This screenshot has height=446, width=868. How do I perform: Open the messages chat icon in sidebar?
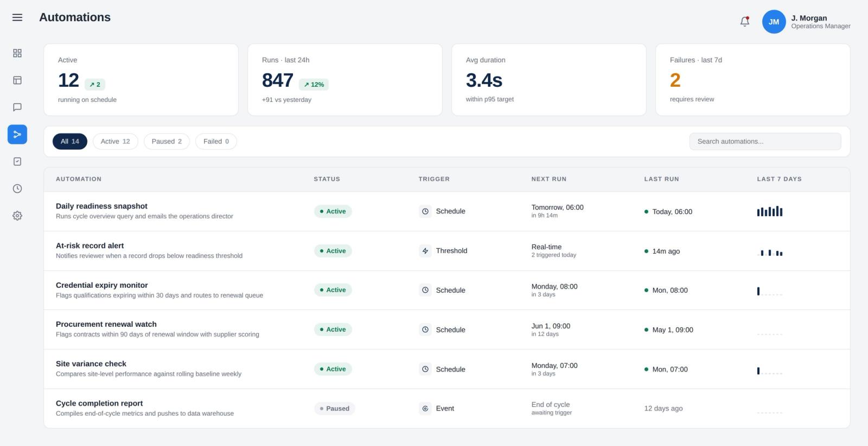(17, 107)
